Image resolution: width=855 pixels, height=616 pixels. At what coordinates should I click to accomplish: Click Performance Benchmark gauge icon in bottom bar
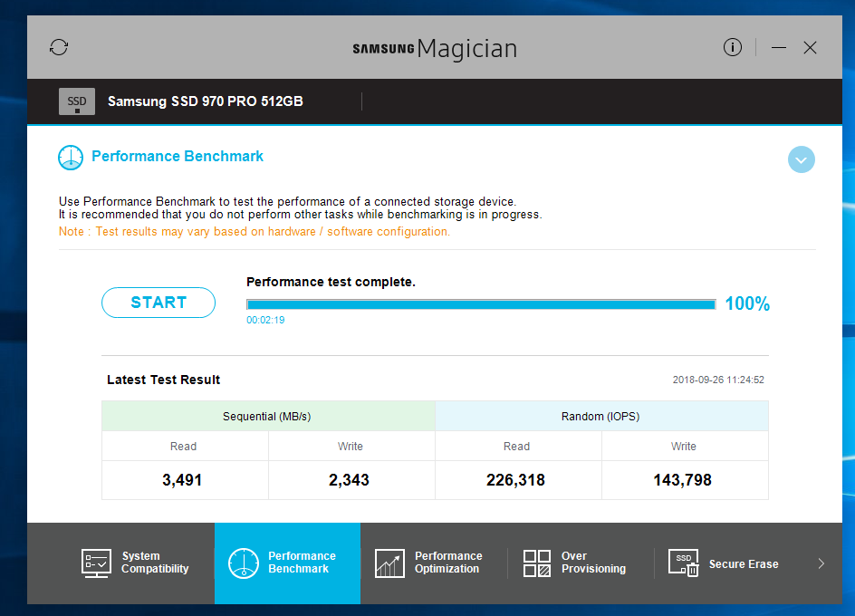coord(244,563)
